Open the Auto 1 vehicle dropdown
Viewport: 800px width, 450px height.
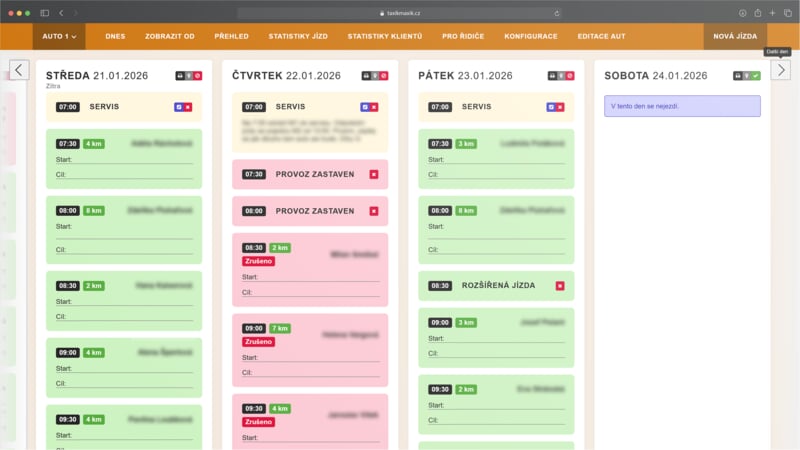pyautogui.click(x=60, y=36)
